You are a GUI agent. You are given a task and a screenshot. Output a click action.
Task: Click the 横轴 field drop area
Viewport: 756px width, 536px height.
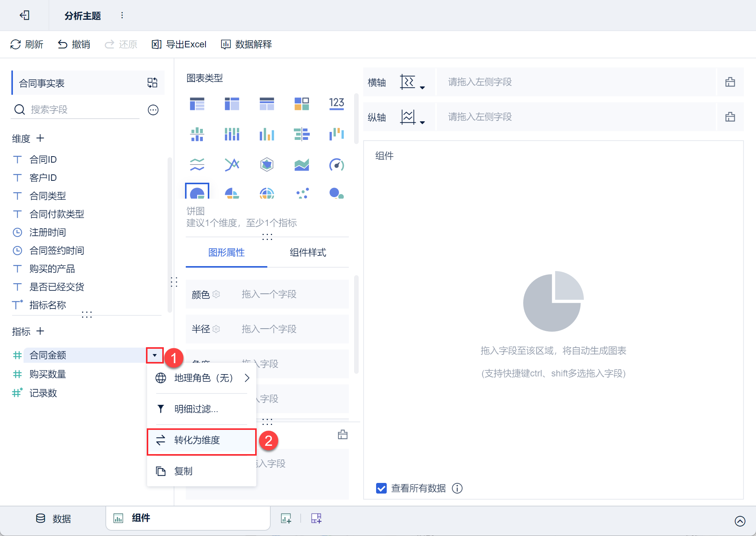[x=576, y=82]
